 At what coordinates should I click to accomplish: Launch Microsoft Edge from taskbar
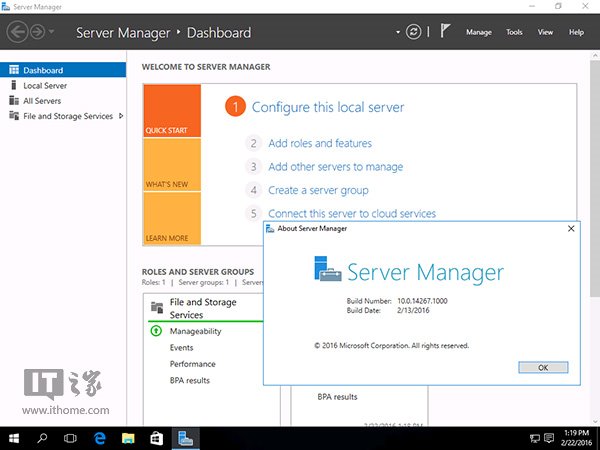[x=99, y=439]
